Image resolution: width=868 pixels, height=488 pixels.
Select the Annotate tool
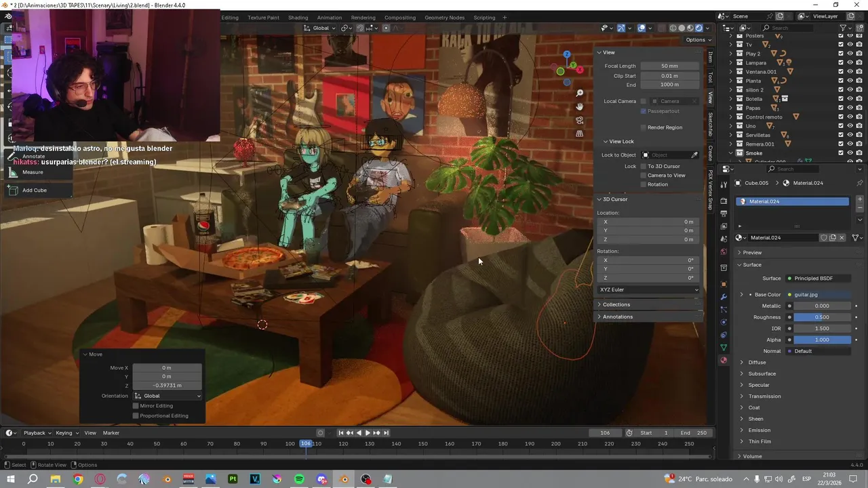coord(33,156)
